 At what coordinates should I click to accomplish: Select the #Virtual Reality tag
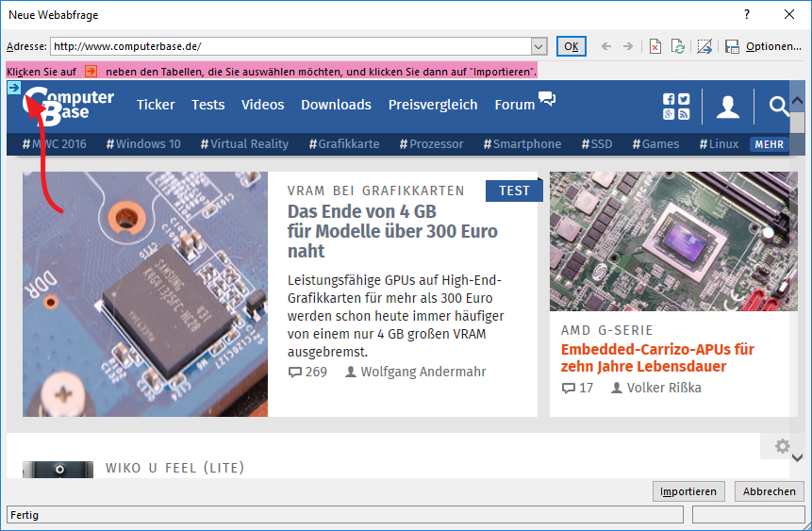(x=244, y=144)
